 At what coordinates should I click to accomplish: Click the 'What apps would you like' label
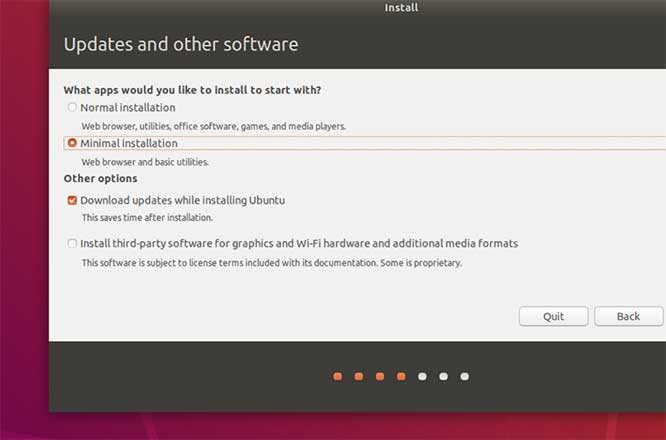click(192, 89)
